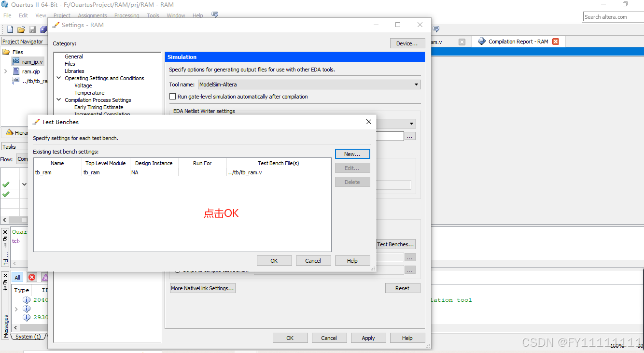The width and height of the screenshot is (644, 353).
Task: Click the ram.qip document icon
Action: click(x=16, y=71)
